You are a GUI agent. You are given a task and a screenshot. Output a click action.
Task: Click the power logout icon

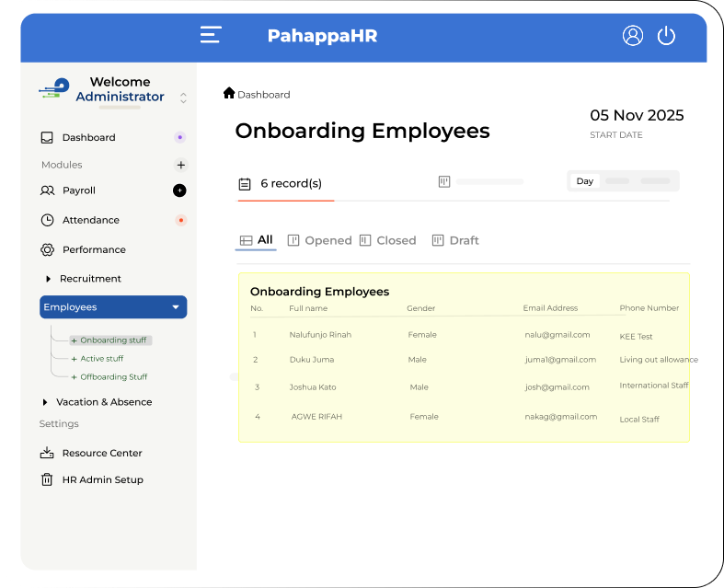coord(666,35)
